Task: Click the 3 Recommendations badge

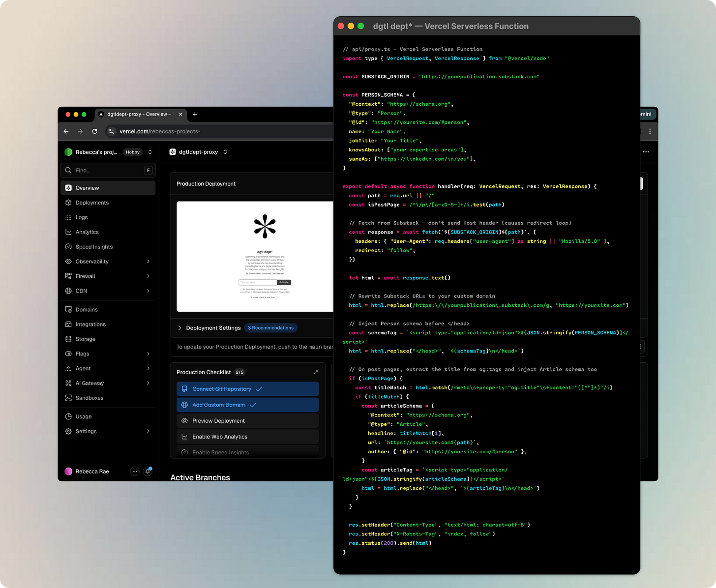Action: pos(270,328)
